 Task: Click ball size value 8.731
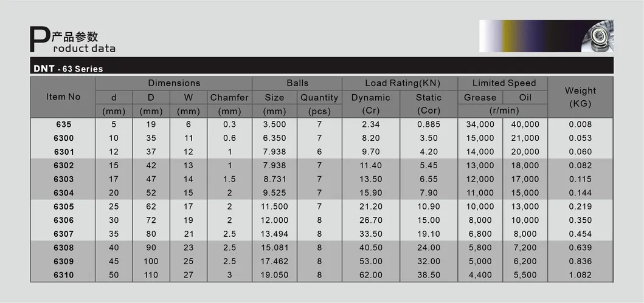click(275, 179)
